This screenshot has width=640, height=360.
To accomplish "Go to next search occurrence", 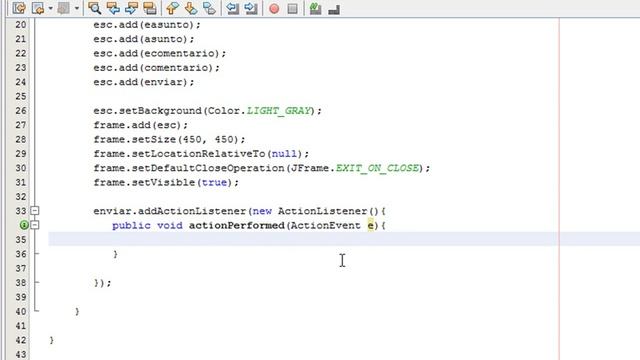I will point(131,8).
